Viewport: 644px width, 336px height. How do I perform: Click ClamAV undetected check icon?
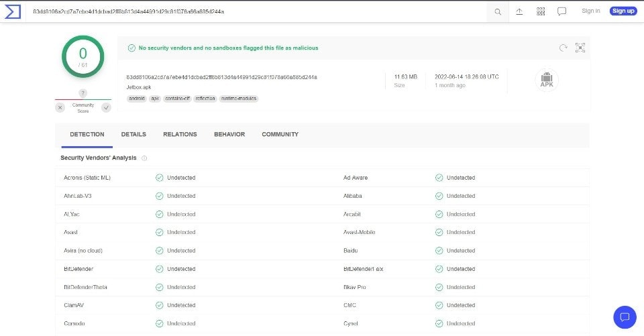(160, 305)
